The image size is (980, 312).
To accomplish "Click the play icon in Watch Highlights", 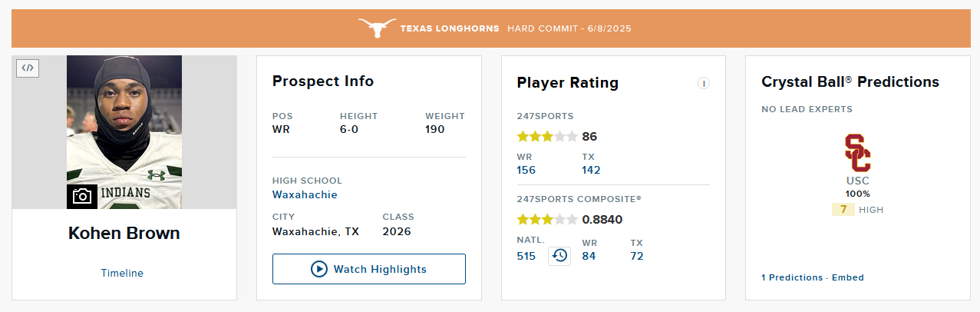I will pos(318,269).
